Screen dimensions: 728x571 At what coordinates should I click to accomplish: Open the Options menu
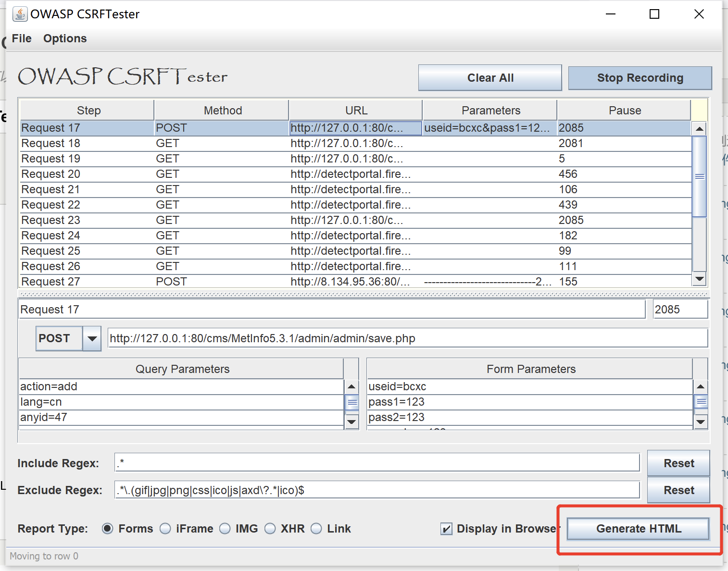(65, 38)
